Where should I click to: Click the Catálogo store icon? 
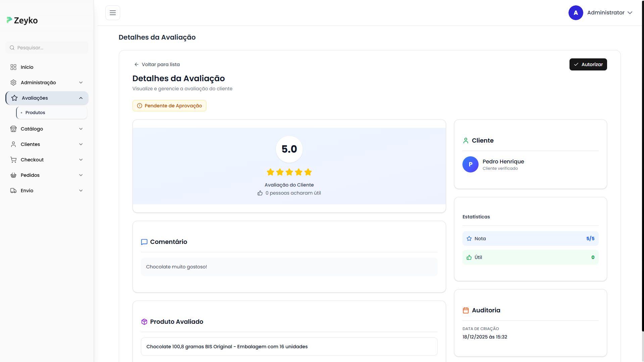(x=13, y=129)
